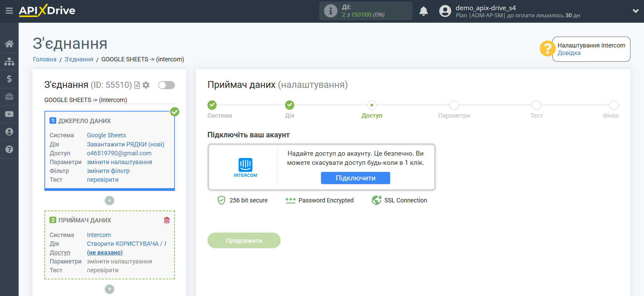The image size is (644, 296).
Task: Click the З'єднання breadcrumb link
Action: pyautogui.click(x=79, y=59)
